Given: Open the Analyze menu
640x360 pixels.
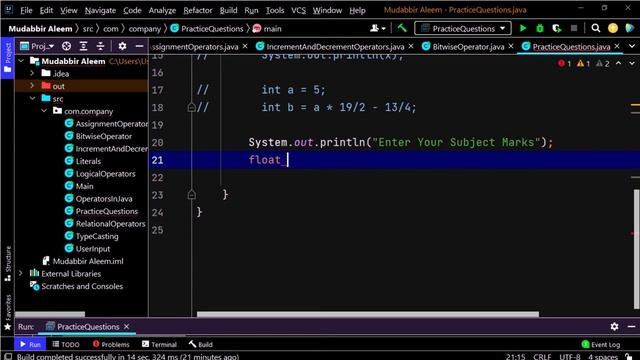Looking at the screenshot, I should point(162,10).
